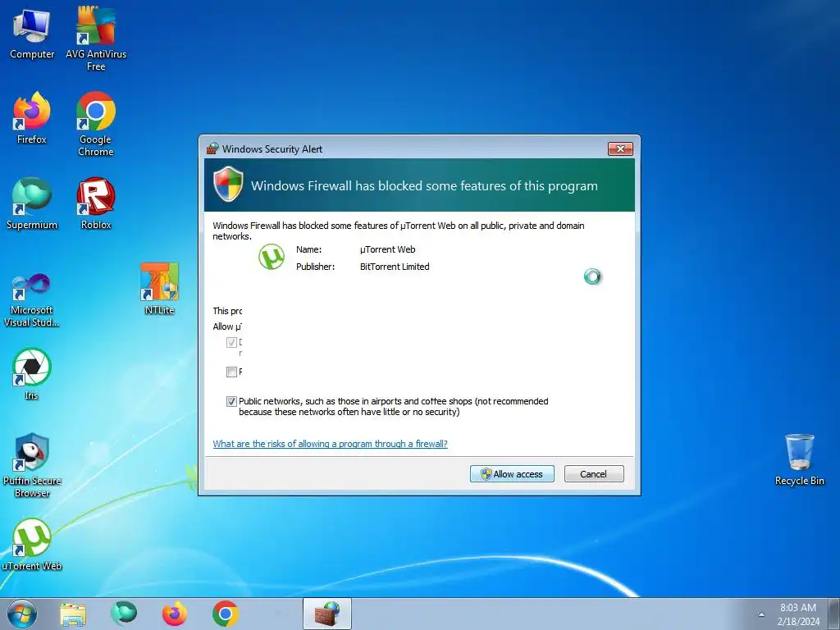This screenshot has width=840, height=630.
Task: Click the 'µTorrent Web' name value
Action: coord(388,249)
